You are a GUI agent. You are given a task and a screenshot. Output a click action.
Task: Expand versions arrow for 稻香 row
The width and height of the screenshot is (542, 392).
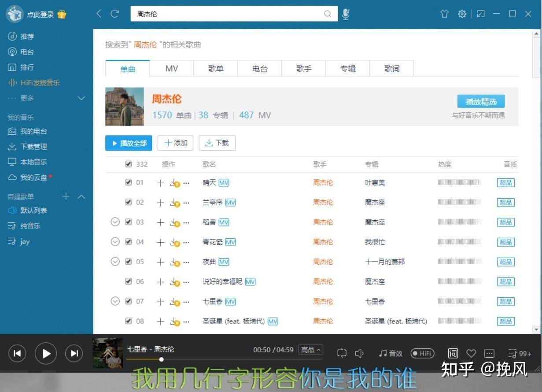(x=115, y=222)
